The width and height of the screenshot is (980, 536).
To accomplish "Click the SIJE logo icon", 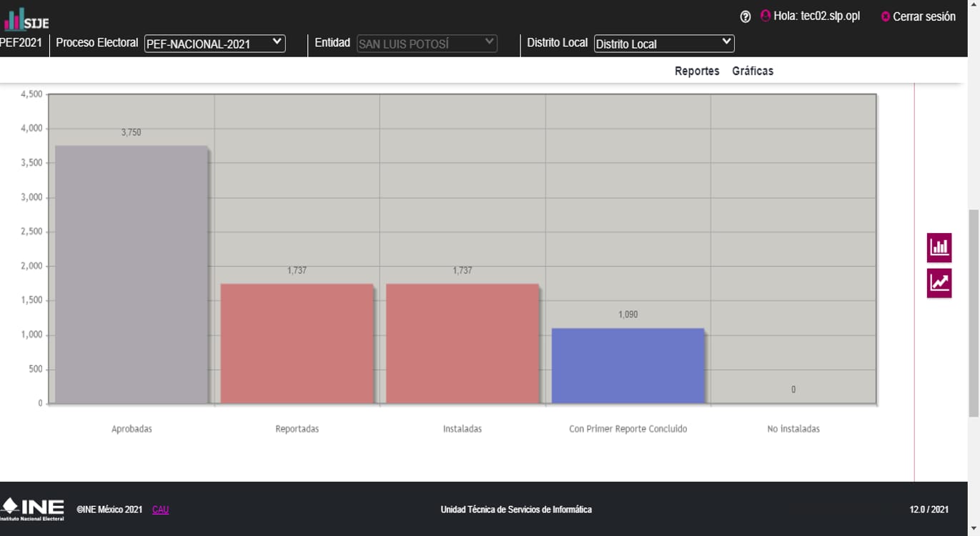I will click(26, 19).
